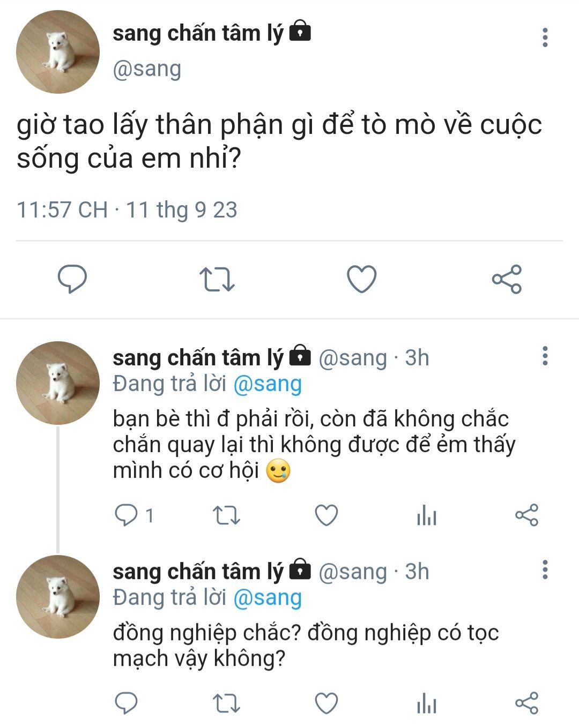This screenshot has width=579, height=728.
Task: Reply to the second reply tweet
Action: click(x=127, y=703)
